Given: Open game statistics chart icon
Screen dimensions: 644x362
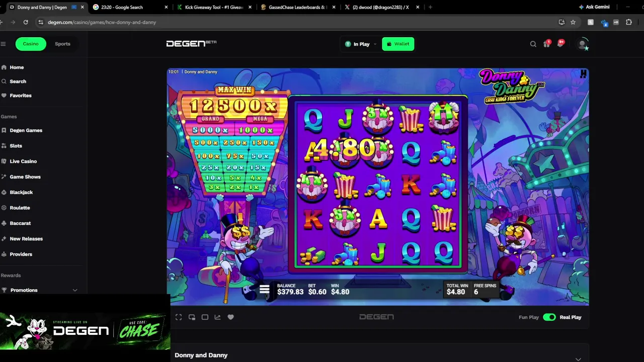Looking at the screenshot, I should point(217,317).
